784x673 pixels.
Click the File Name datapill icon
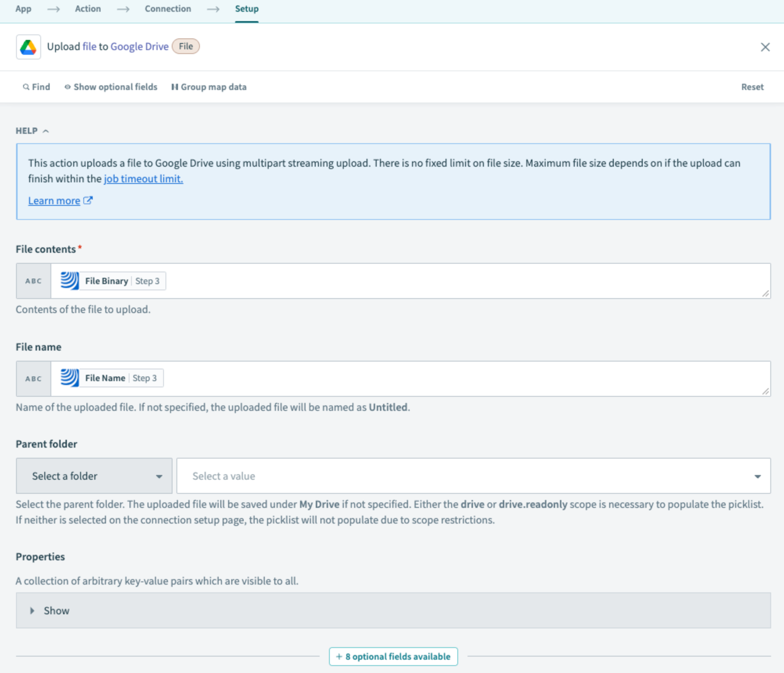tap(70, 378)
